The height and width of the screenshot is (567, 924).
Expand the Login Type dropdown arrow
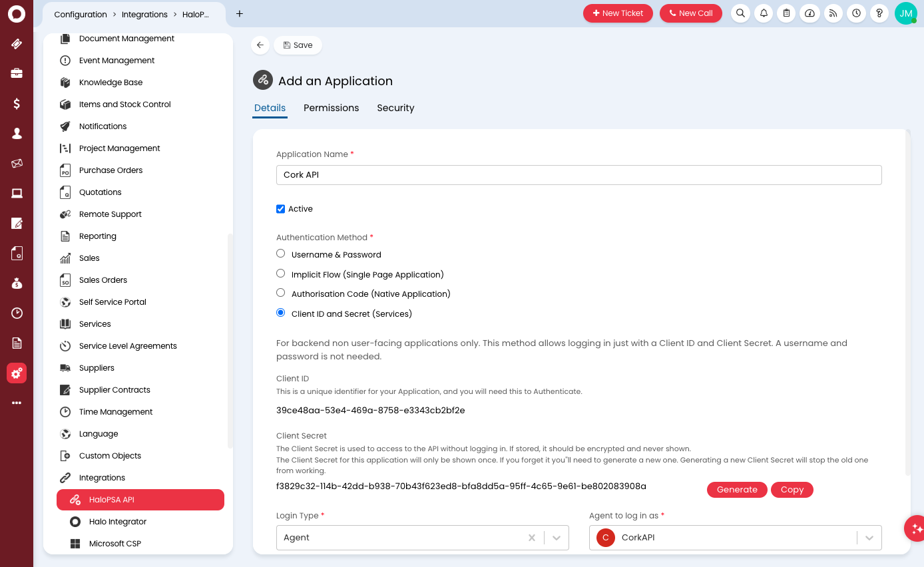tap(557, 538)
